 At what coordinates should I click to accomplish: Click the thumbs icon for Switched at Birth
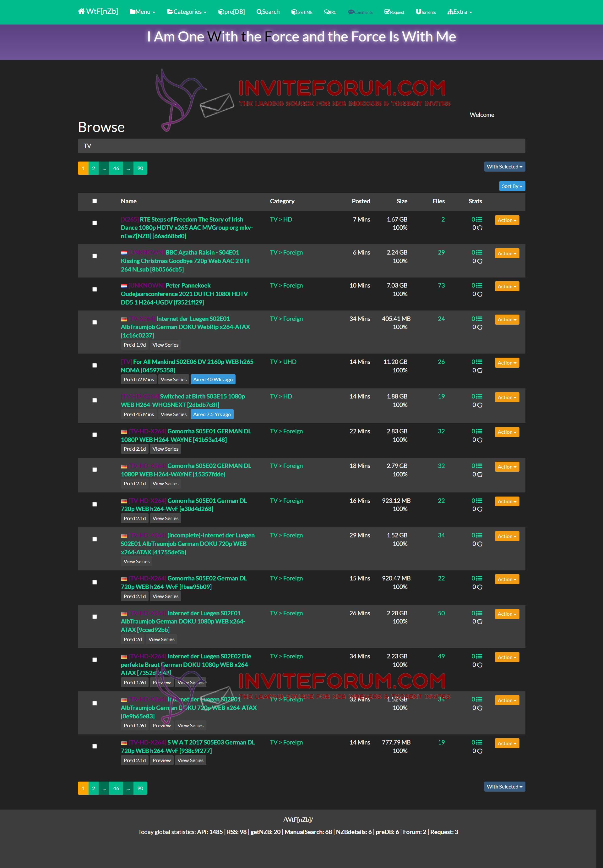pyautogui.click(x=480, y=405)
